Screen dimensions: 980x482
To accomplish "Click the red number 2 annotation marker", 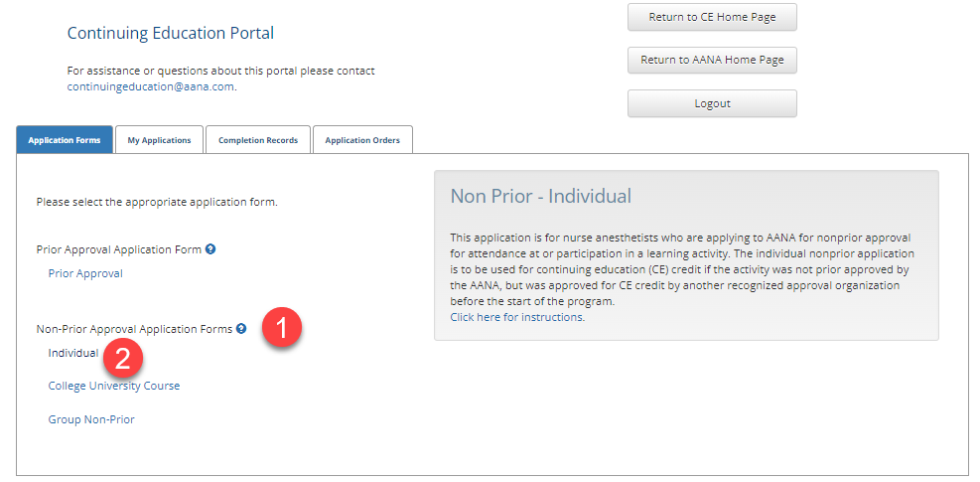I will pos(123,358).
